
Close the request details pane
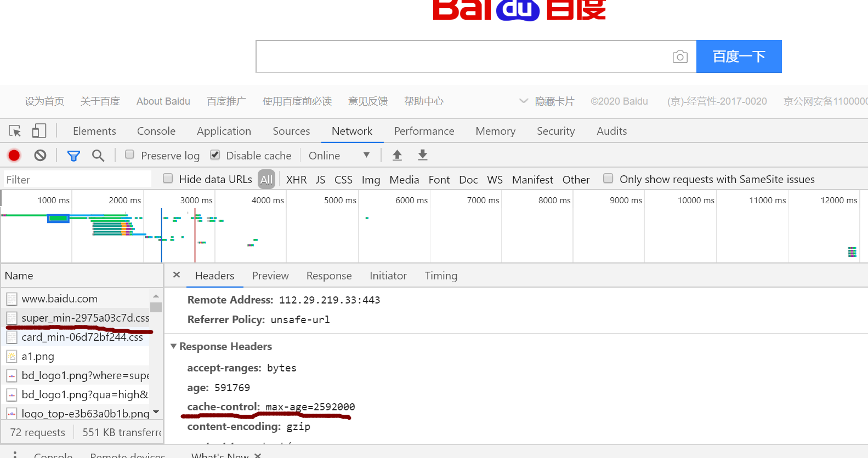(177, 275)
